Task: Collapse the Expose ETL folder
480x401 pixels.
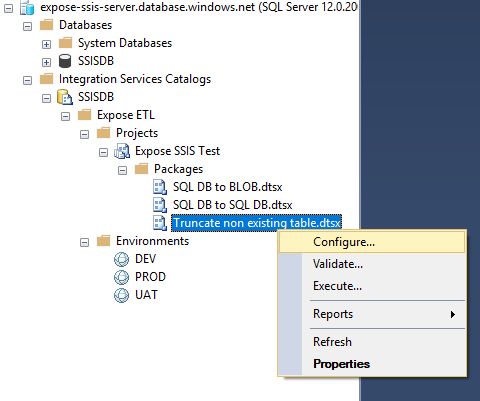Action: point(65,116)
